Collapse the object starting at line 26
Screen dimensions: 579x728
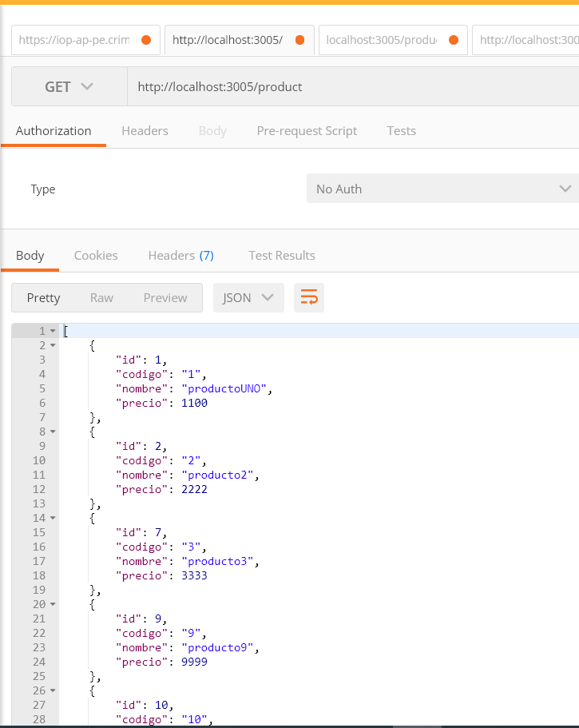pos(53,690)
